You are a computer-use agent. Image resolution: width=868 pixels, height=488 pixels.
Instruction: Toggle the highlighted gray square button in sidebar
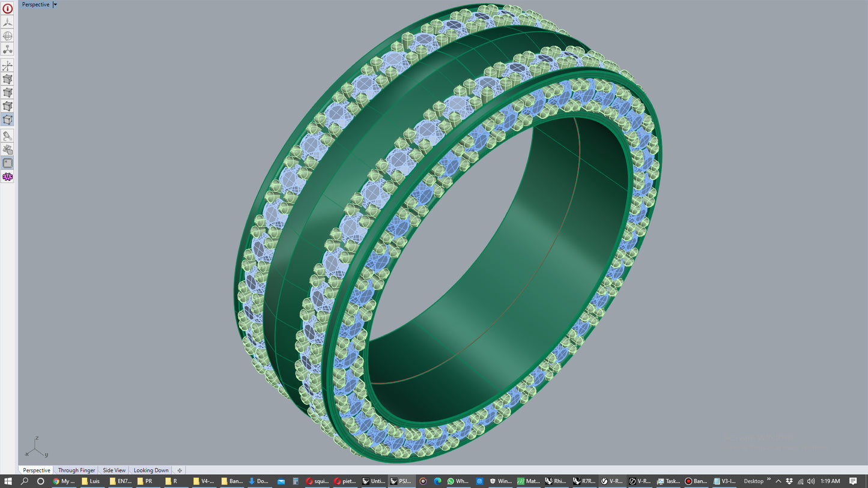7,163
